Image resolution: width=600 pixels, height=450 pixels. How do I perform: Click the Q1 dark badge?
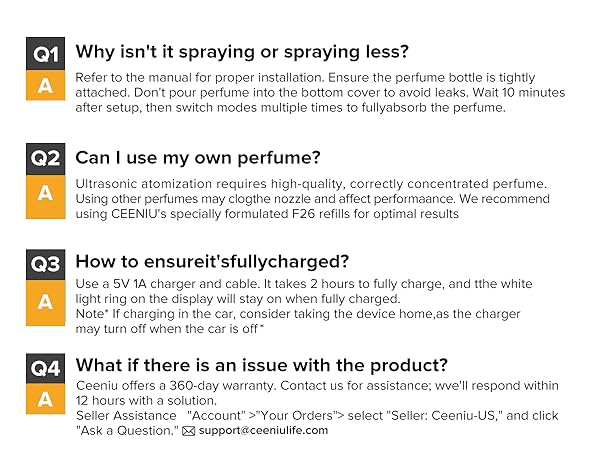(x=45, y=53)
